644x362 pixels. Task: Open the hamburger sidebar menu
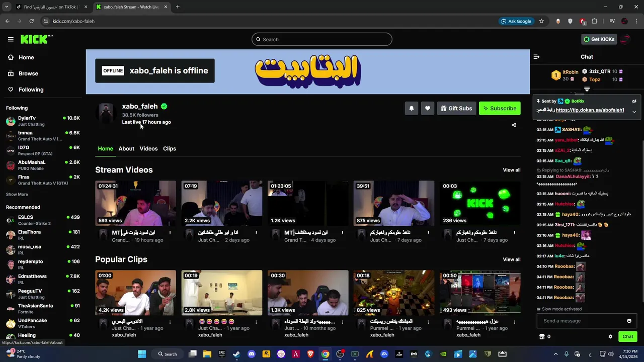pyautogui.click(x=11, y=39)
